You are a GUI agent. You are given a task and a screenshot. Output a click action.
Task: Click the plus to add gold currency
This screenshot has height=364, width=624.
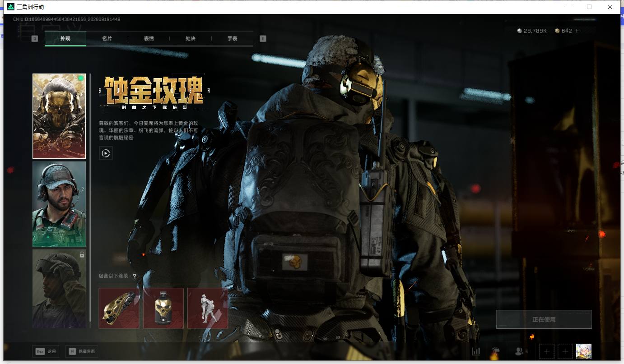coord(577,31)
